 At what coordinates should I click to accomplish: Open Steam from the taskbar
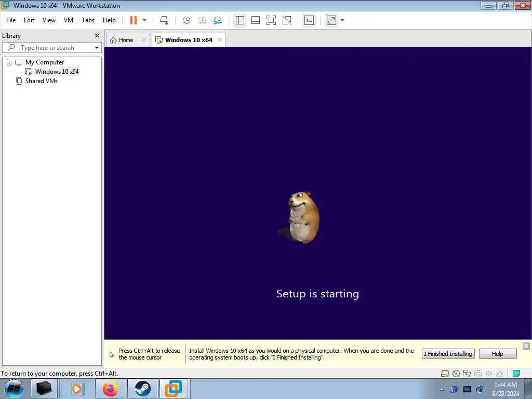tap(142, 389)
